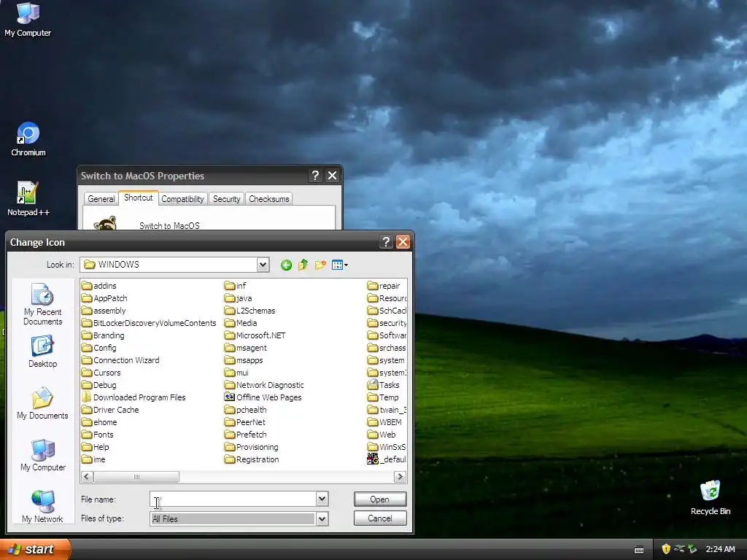
Task: Select My Documents in places bar
Action: pyautogui.click(x=43, y=403)
